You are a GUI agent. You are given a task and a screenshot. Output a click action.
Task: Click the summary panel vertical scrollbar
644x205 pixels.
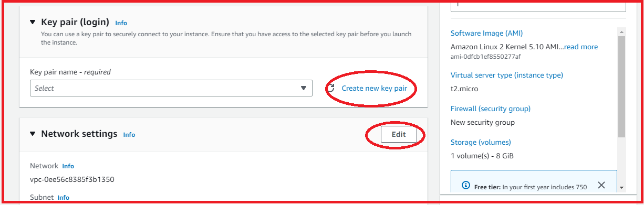point(621,87)
